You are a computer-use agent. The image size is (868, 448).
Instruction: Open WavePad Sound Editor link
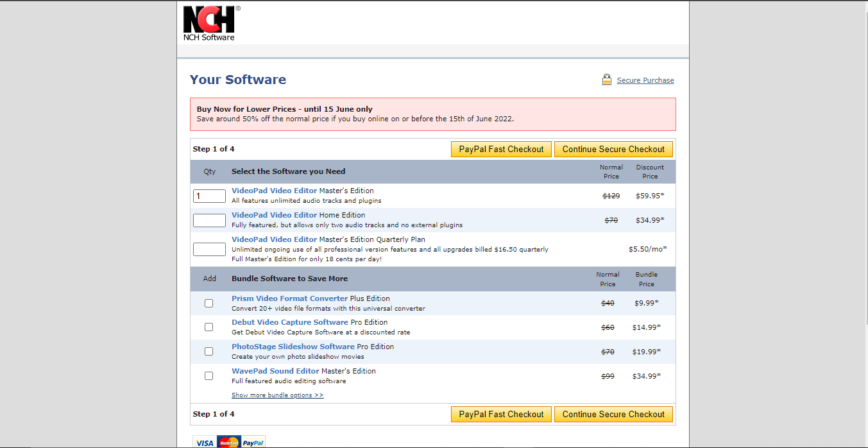point(275,371)
